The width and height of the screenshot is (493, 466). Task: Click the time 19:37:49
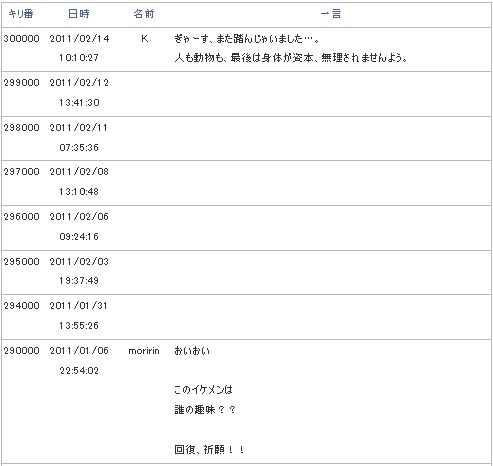[79, 281]
